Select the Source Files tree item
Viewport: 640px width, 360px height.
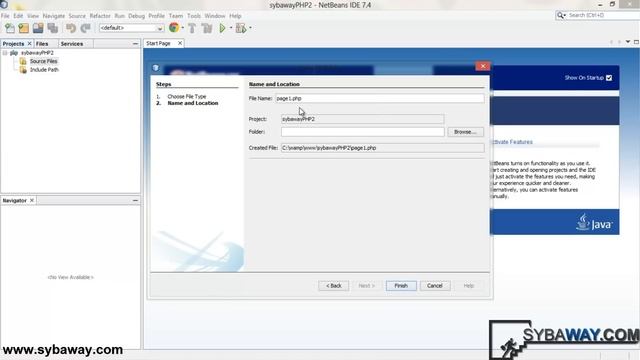[43, 61]
